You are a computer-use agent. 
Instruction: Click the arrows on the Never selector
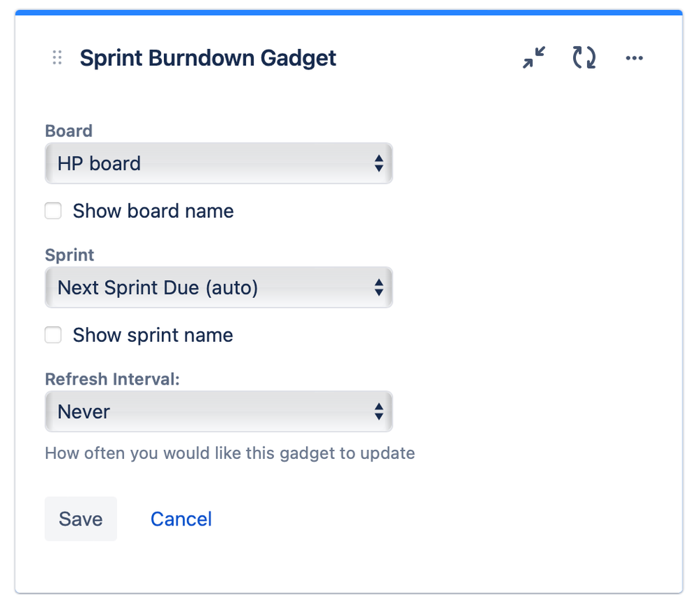[x=378, y=411]
